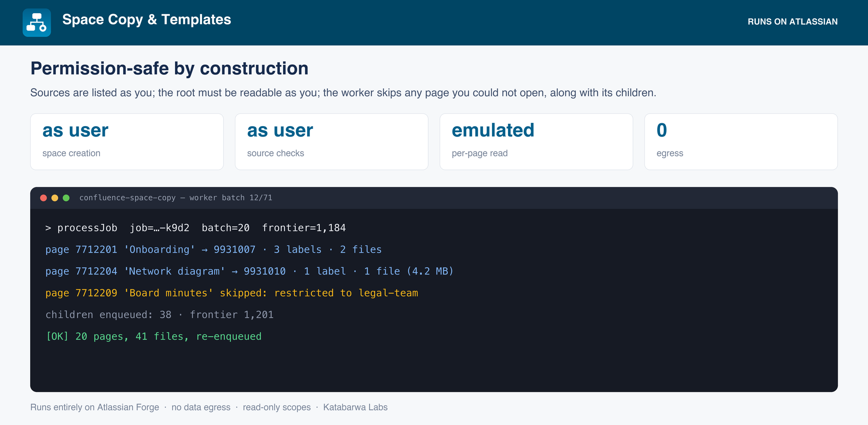
Task: Select the '0 egress' stat card
Action: [x=741, y=142]
